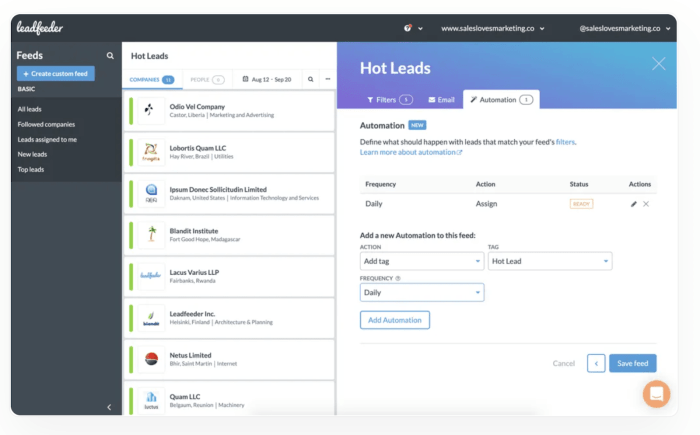700x435 pixels.
Task: Click the Frequency column header
Action: [380, 184]
